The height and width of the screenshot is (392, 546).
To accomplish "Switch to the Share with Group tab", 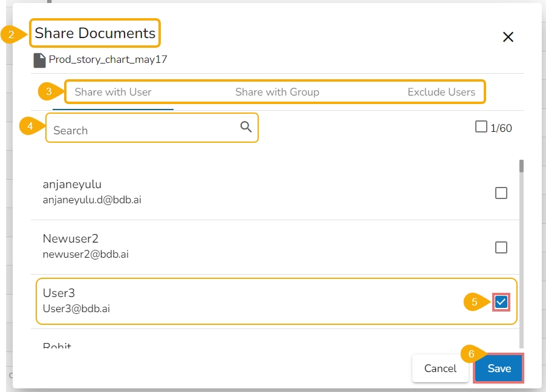I will click(x=277, y=93).
